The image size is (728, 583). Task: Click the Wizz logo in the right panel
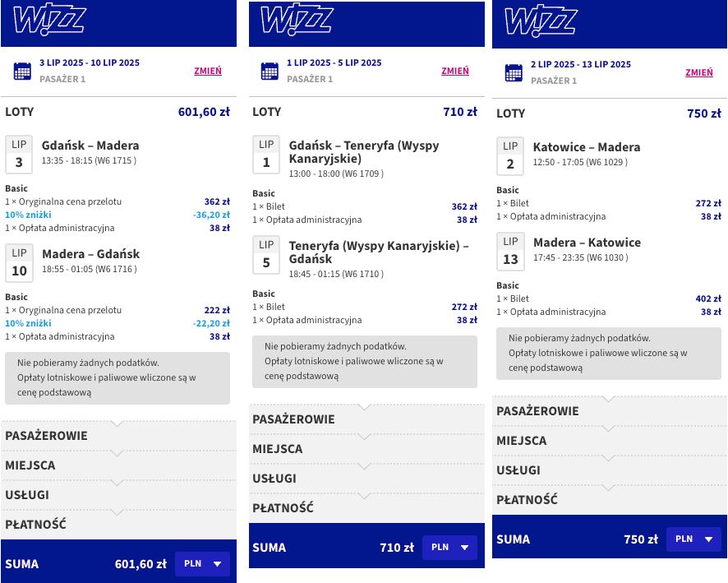(x=541, y=21)
